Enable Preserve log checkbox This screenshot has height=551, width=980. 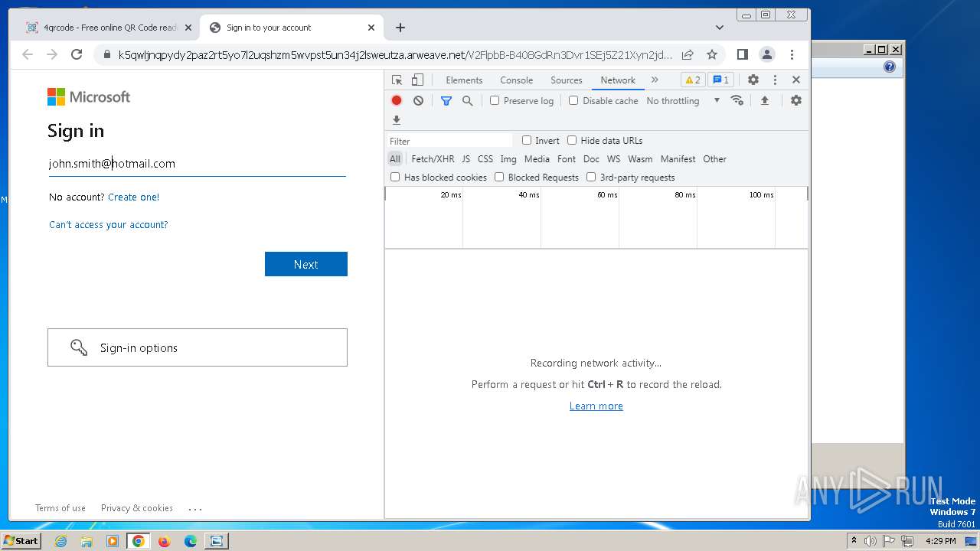point(495,100)
